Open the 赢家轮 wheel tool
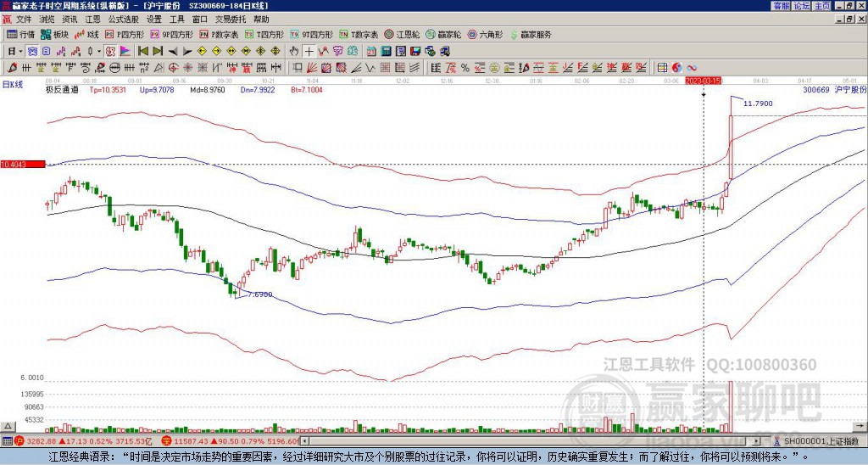Viewport: 868px width, 465px height. [x=443, y=34]
